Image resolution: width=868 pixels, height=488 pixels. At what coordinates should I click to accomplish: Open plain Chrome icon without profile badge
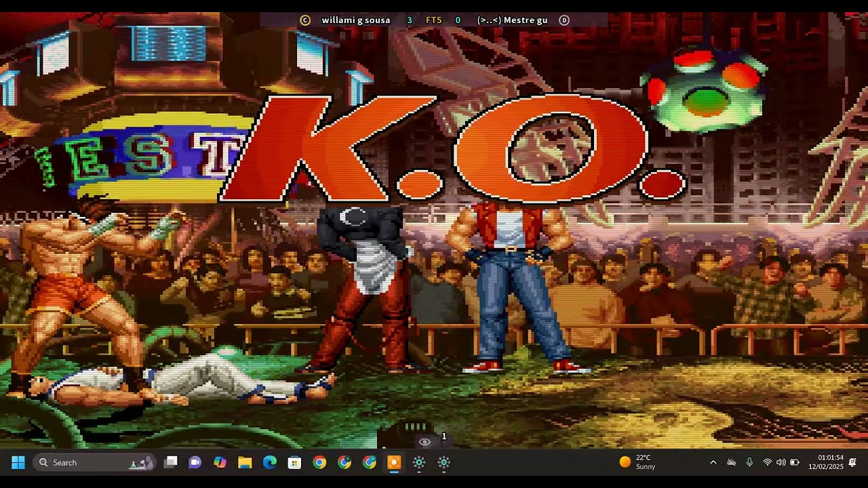pyautogui.click(x=319, y=462)
